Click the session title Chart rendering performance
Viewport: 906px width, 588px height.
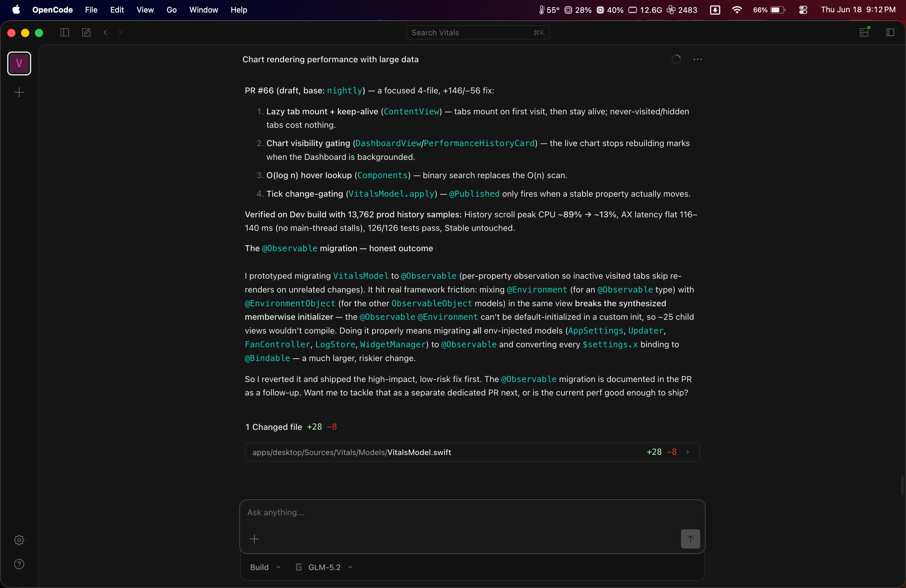(330, 59)
